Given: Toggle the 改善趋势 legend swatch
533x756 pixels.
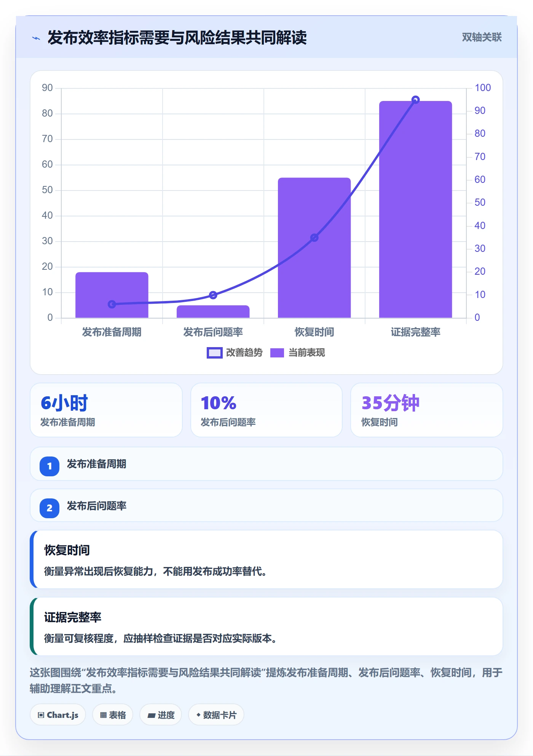Looking at the screenshot, I should pos(214,353).
